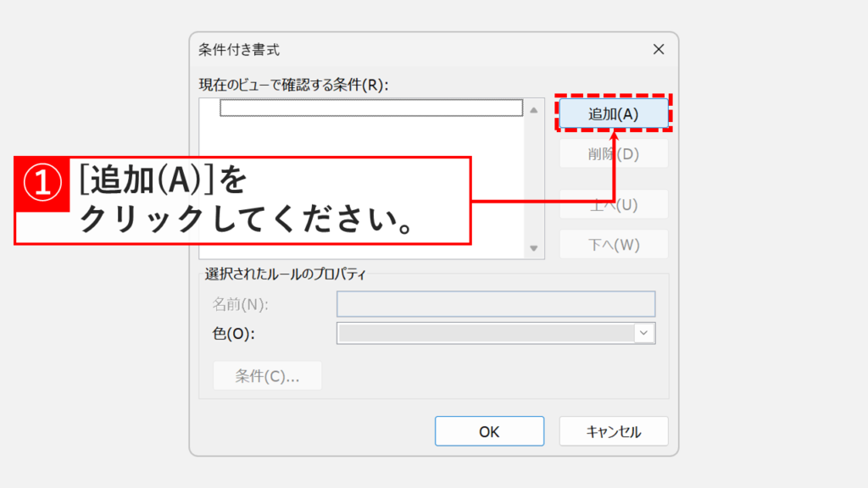The width and height of the screenshot is (868, 488).
Task: Confirm settings with the OK button
Action: point(489,430)
